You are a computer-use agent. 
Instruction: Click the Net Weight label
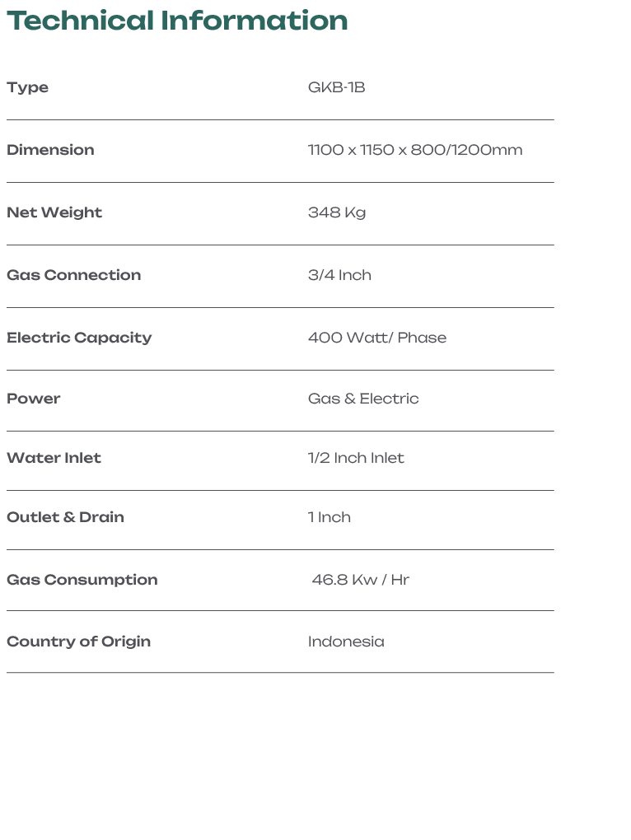click(x=54, y=212)
